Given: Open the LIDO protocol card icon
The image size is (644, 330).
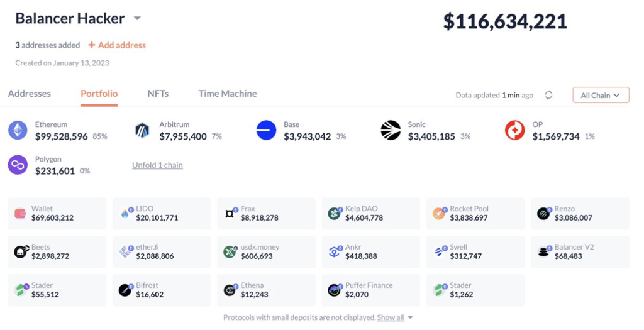Looking at the screenshot, I should [125, 214].
